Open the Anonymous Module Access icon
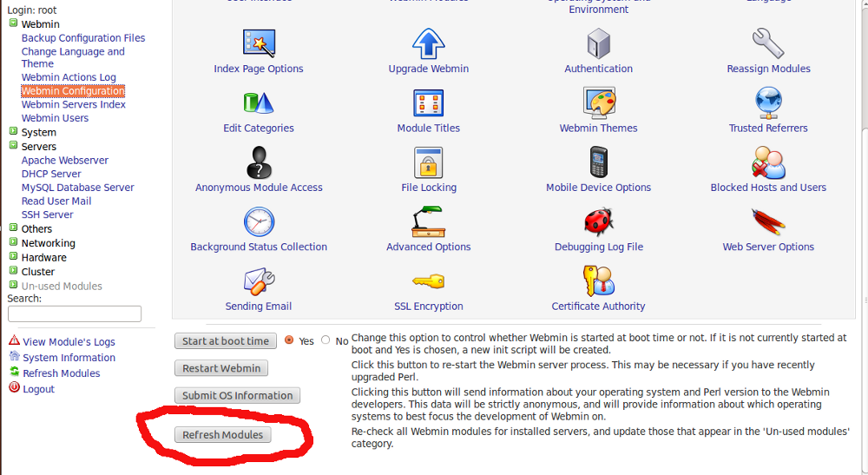 [x=259, y=162]
